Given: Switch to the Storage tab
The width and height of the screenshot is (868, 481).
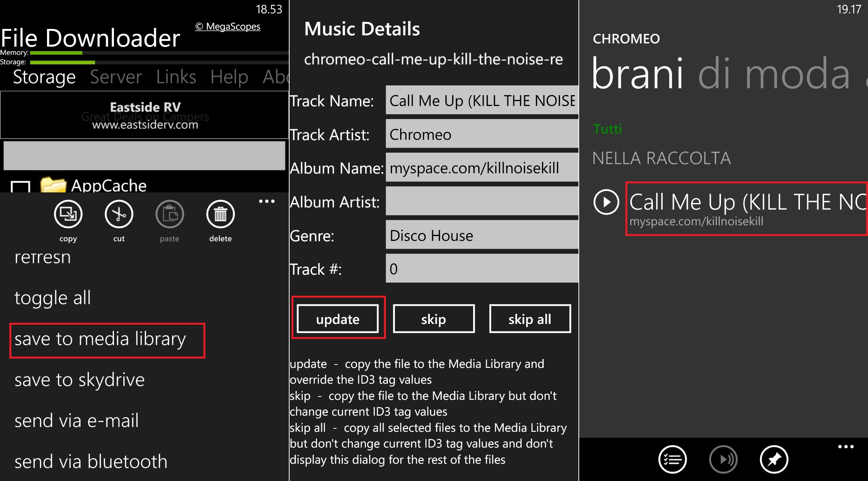Looking at the screenshot, I should pos(44,77).
